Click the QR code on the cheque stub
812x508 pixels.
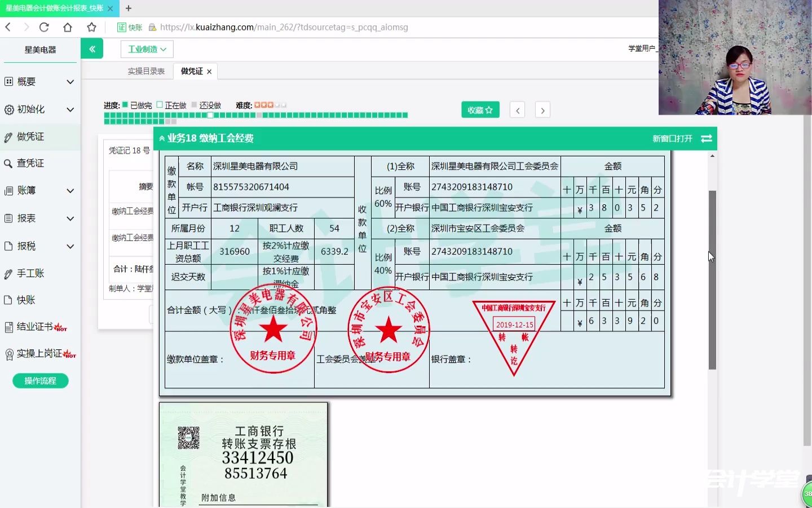pyautogui.click(x=188, y=437)
